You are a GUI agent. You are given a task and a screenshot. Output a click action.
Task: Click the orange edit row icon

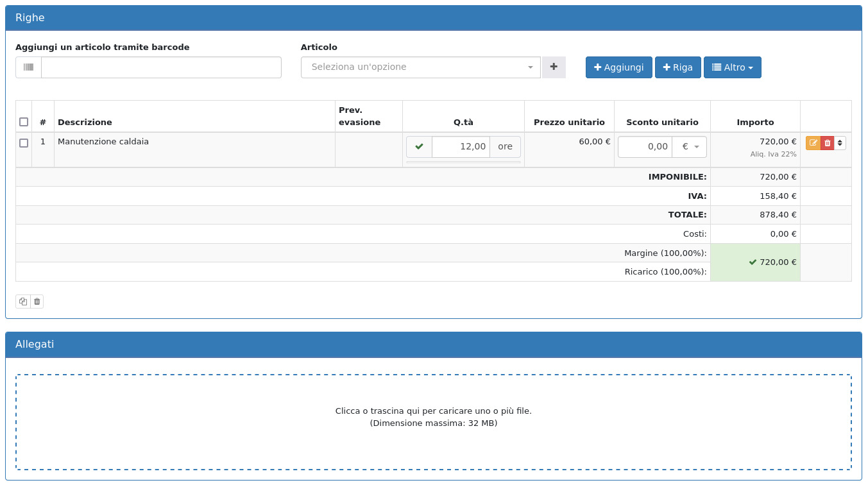(x=813, y=143)
